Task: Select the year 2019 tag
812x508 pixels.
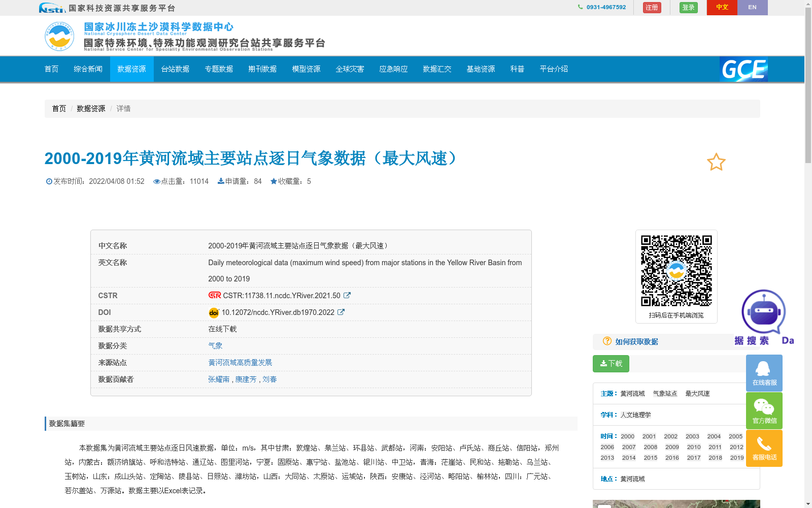Action: click(x=737, y=458)
